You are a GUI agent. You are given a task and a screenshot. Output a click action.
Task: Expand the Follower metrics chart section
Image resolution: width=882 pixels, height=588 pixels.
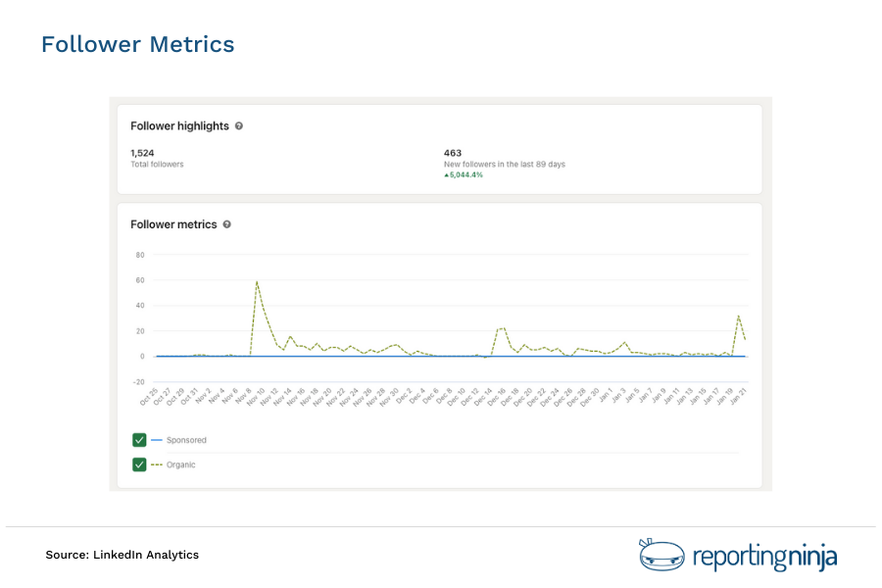[174, 224]
